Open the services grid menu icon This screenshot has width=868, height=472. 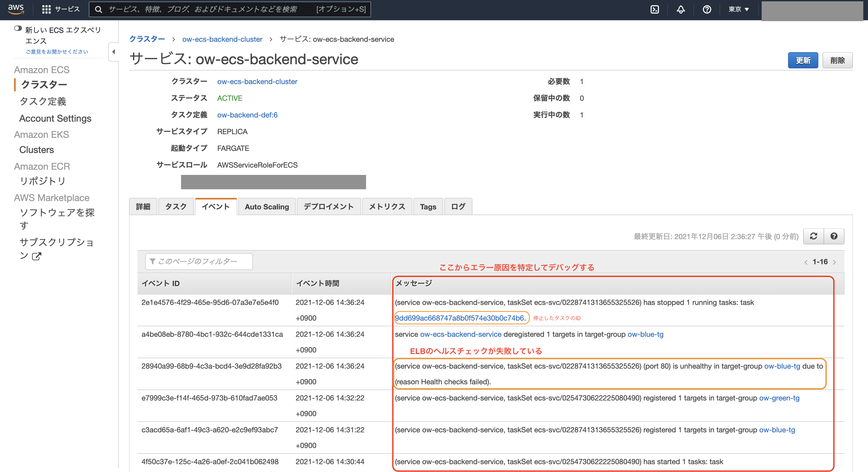(46, 9)
